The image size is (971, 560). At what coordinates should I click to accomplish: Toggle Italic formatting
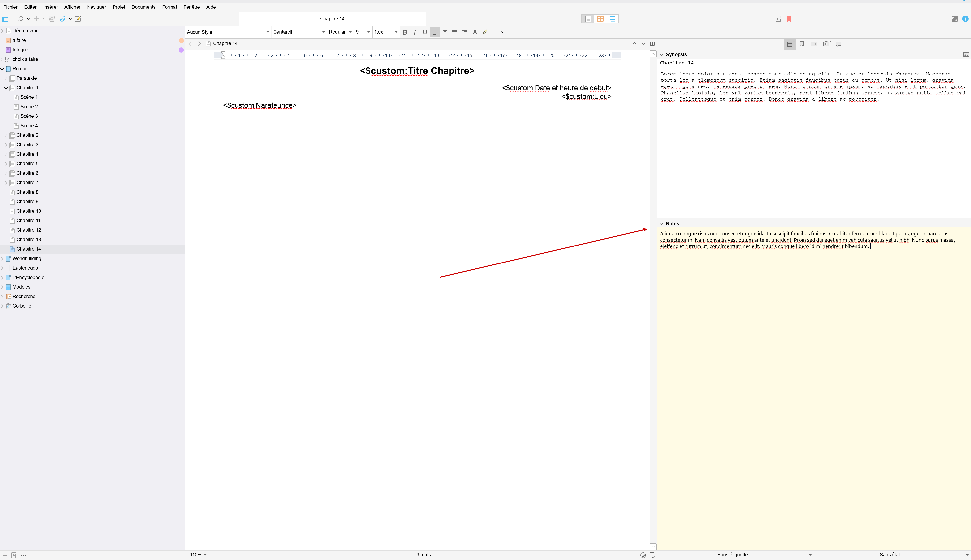coord(415,32)
